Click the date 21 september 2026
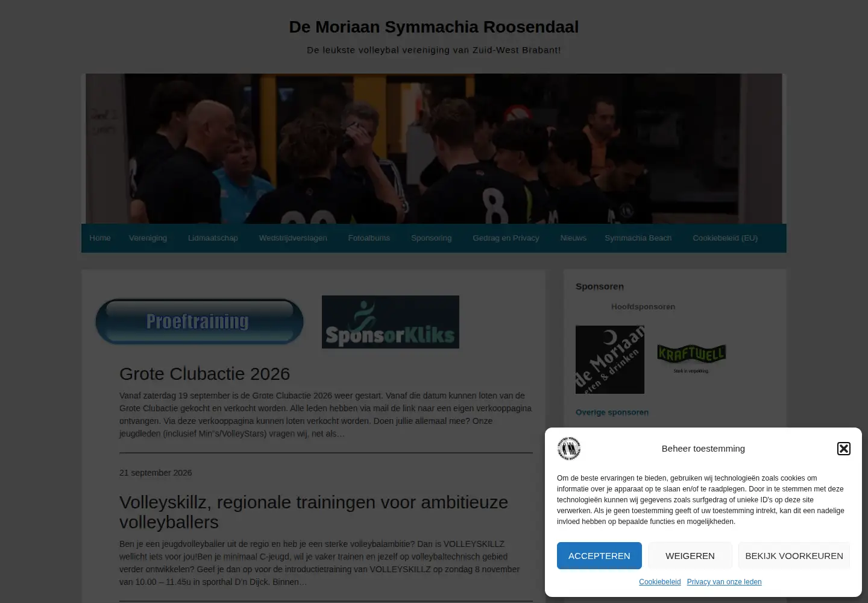 point(156,473)
